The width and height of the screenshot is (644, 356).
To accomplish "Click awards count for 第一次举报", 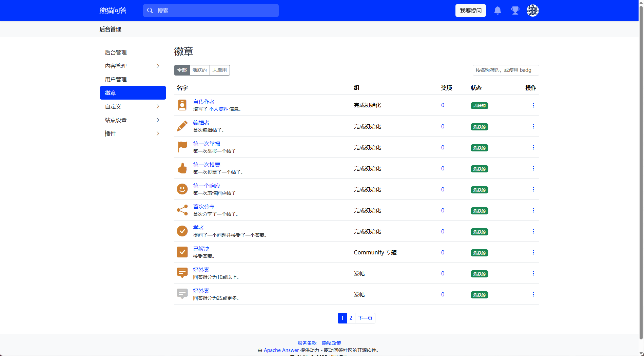I will point(443,147).
